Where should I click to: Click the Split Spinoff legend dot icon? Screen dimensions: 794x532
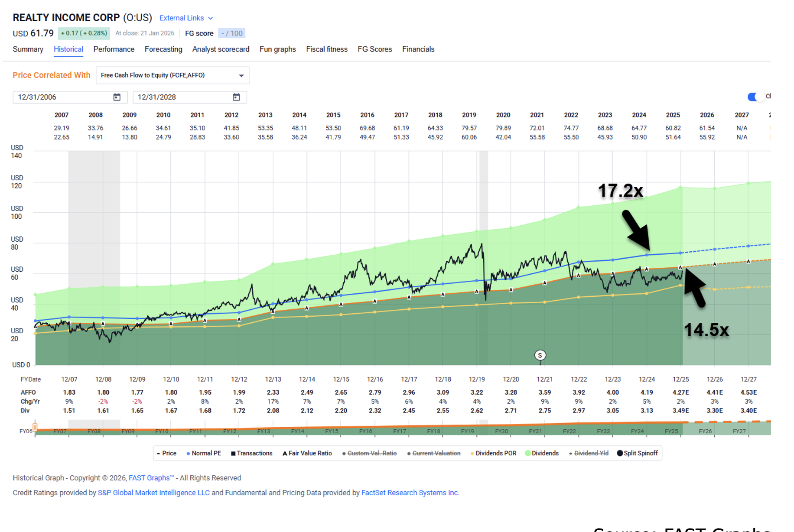(619, 453)
